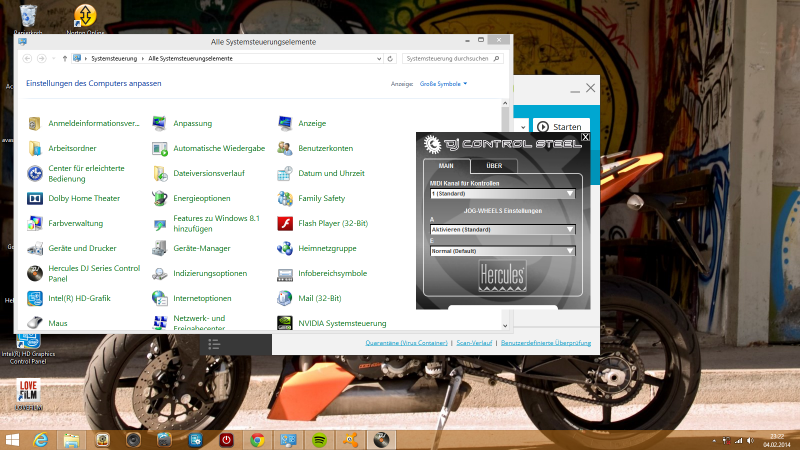Open Center für erleichterte Bedienung icon
The image size is (800, 450).
[35, 173]
